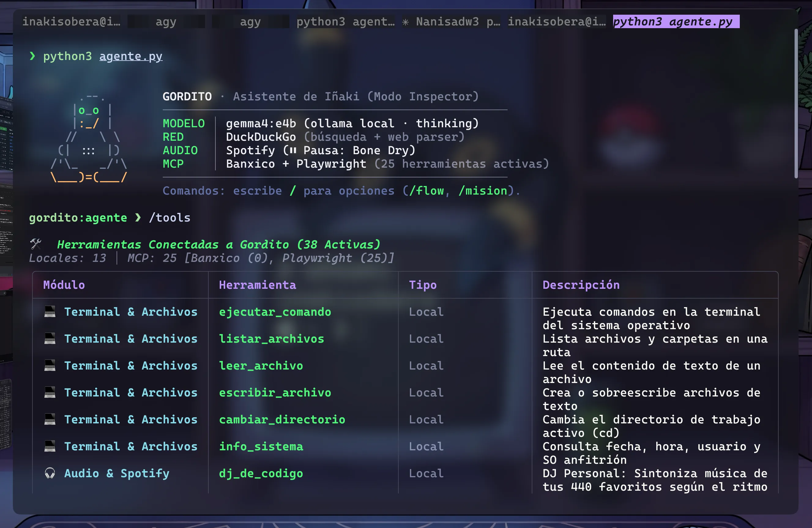
Task: Click Local type in dj_de_codigo row
Action: coord(426,474)
